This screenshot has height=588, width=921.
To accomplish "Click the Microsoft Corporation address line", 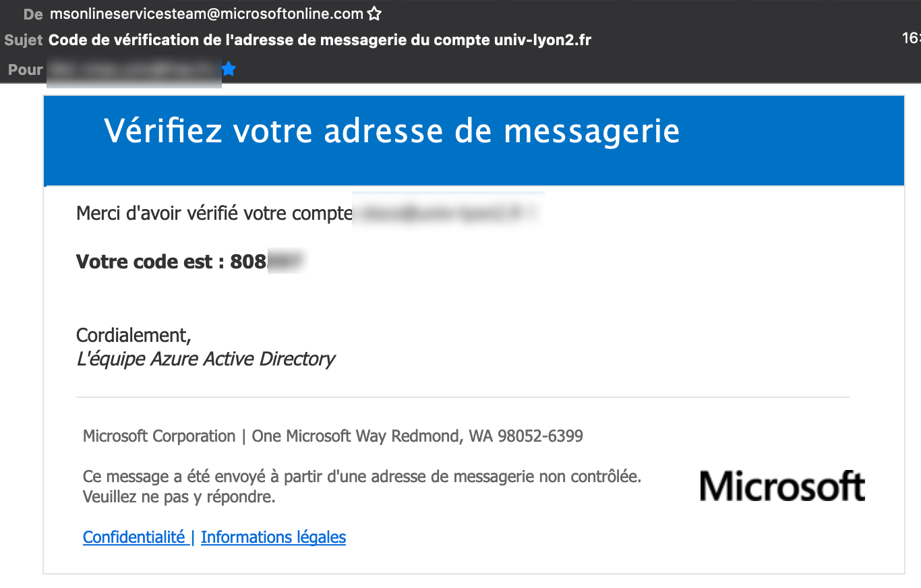I will (332, 436).
